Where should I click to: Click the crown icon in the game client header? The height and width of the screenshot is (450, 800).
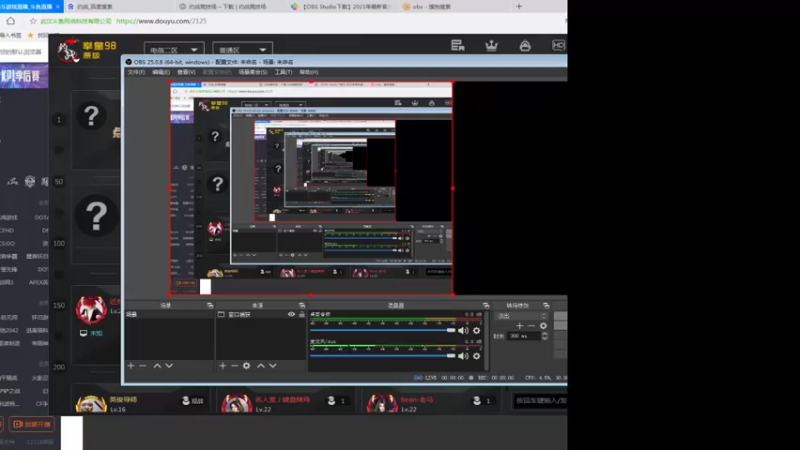pos(491,45)
